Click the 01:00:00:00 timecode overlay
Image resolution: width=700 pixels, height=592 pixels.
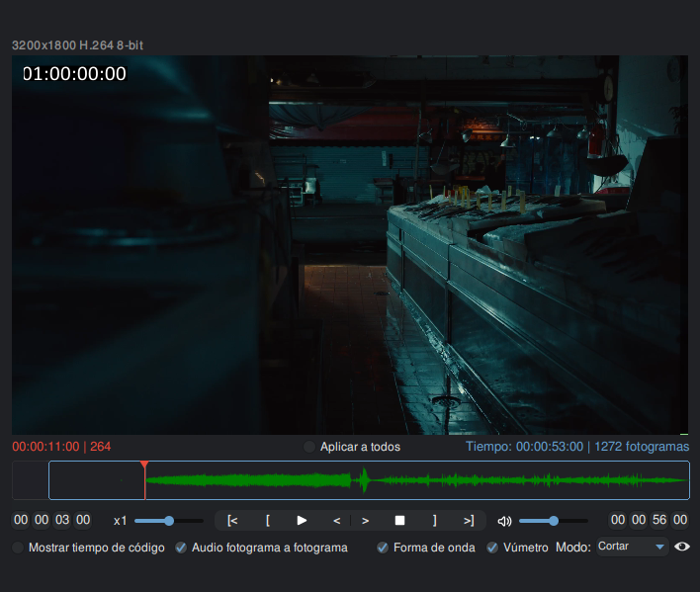[75, 73]
